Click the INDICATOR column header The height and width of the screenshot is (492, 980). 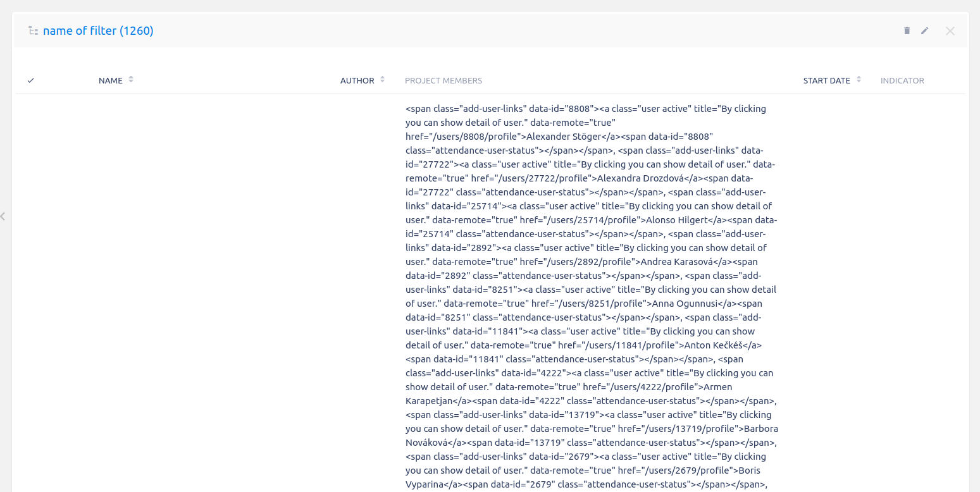[902, 80]
